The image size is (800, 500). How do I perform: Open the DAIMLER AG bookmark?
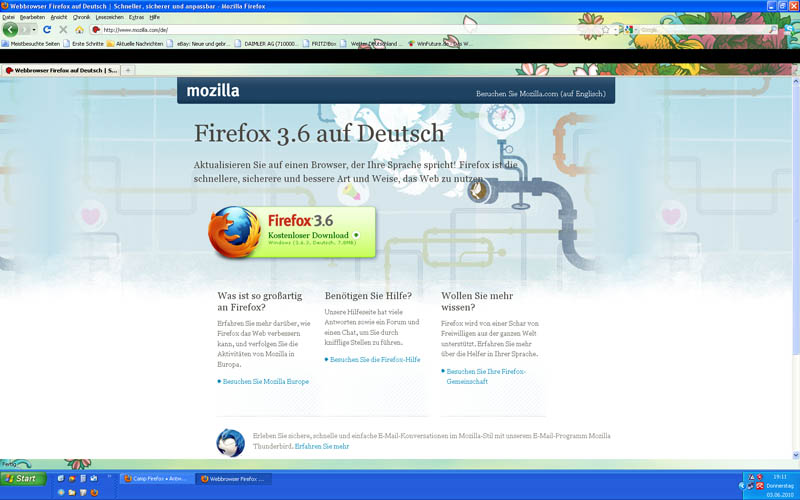click(266, 44)
